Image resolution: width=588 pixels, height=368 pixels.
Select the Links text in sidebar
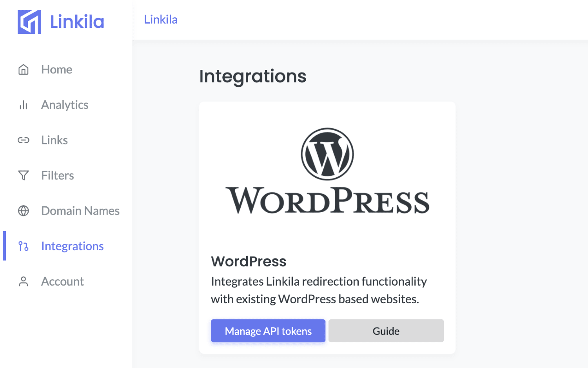pyautogui.click(x=54, y=140)
